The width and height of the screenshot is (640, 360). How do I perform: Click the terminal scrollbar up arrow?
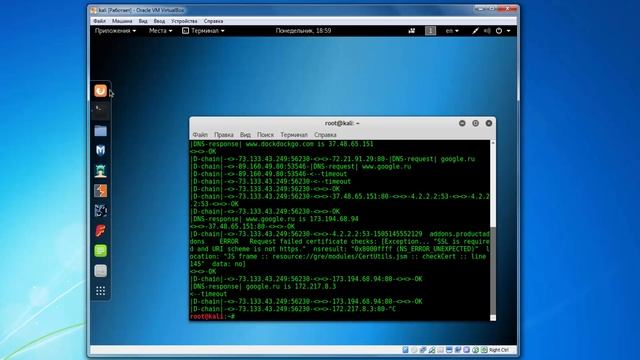493,143
